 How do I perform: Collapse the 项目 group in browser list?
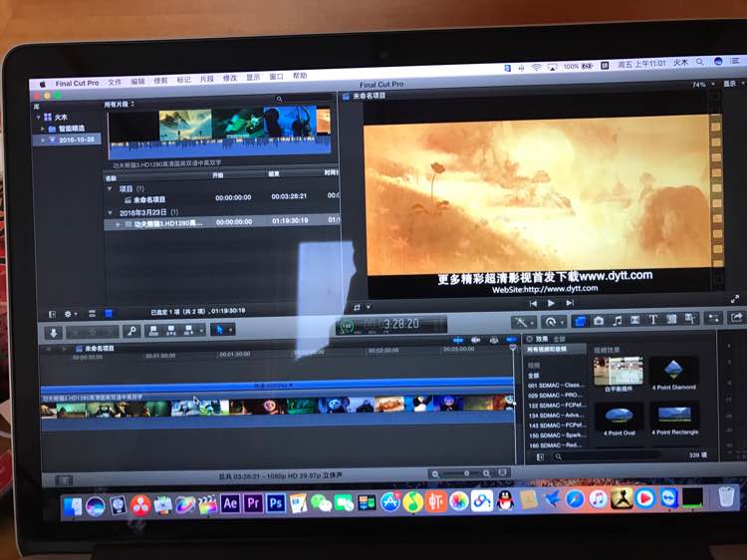pyautogui.click(x=110, y=188)
